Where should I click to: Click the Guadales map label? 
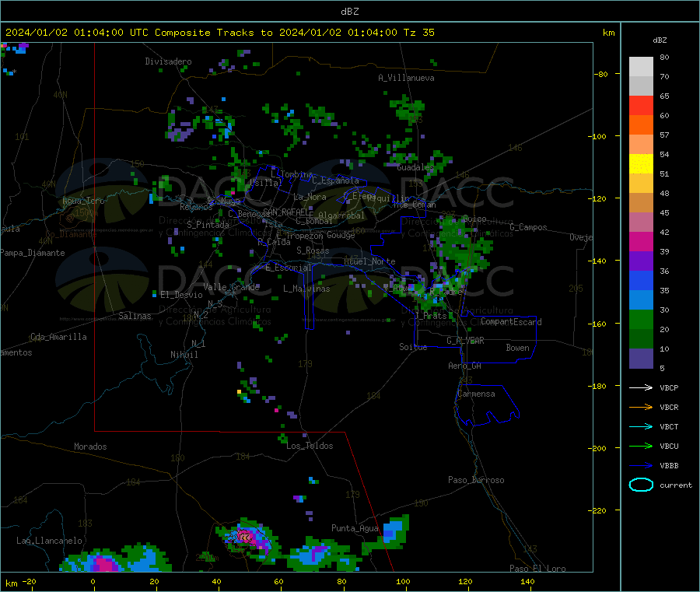pos(415,167)
